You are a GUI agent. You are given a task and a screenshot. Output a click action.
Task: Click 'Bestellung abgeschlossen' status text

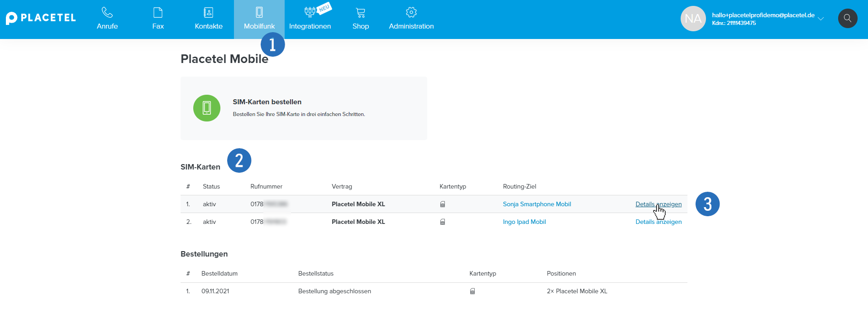click(x=334, y=291)
